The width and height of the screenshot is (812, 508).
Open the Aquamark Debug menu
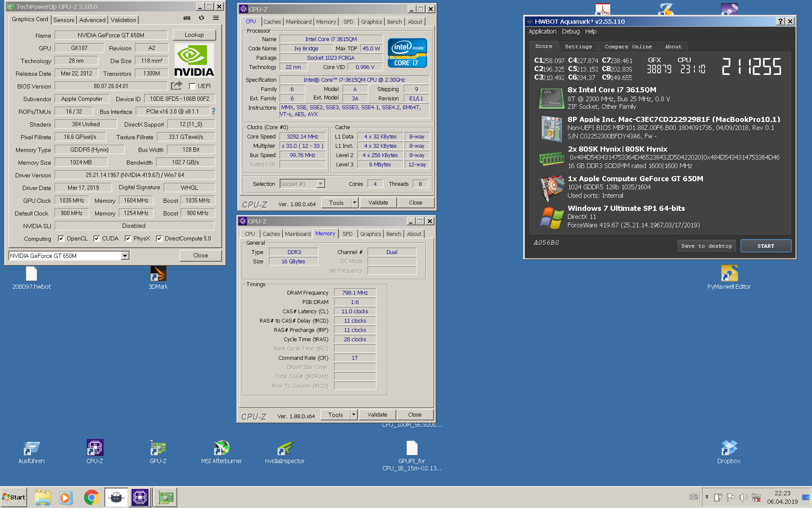[571, 31]
